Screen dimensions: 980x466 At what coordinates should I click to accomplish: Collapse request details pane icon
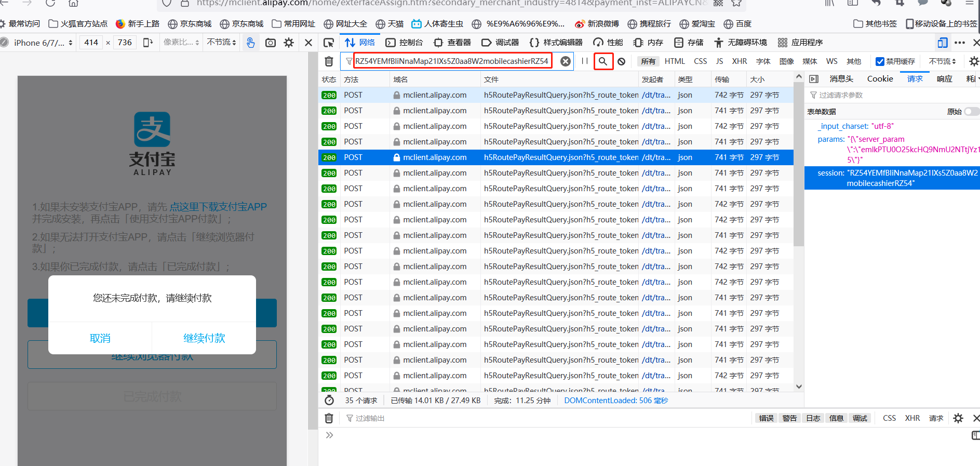(814, 79)
